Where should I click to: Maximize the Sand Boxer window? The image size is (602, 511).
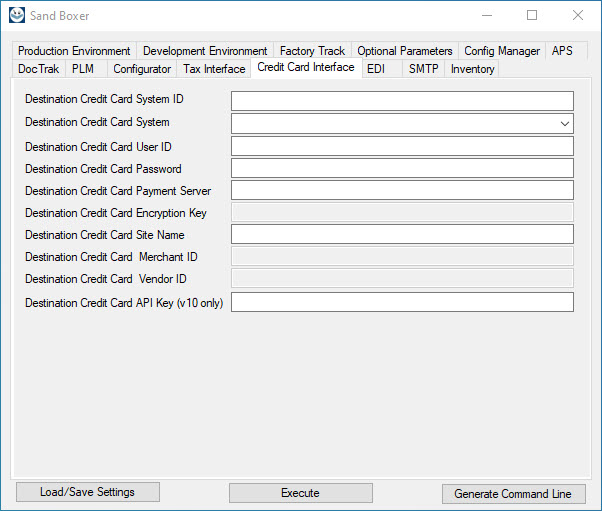[532, 15]
